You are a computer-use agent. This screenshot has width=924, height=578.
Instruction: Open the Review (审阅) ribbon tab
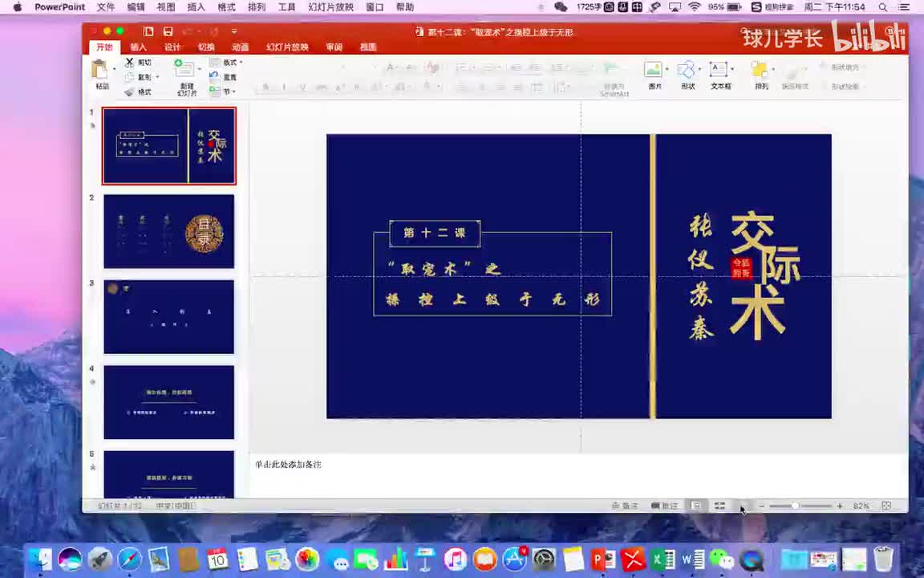[334, 47]
